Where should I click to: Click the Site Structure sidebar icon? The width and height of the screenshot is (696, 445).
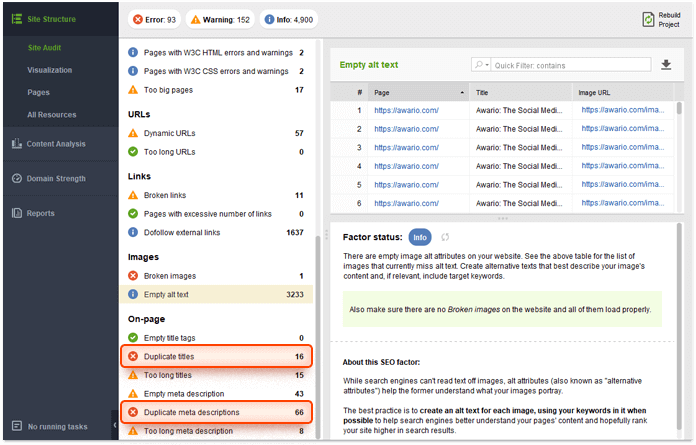(17, 18)
